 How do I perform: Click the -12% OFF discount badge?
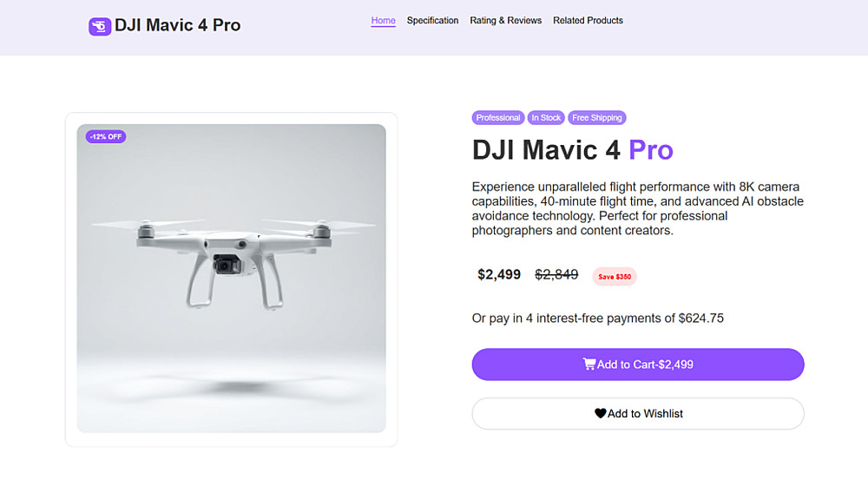[x=106, y=136]
